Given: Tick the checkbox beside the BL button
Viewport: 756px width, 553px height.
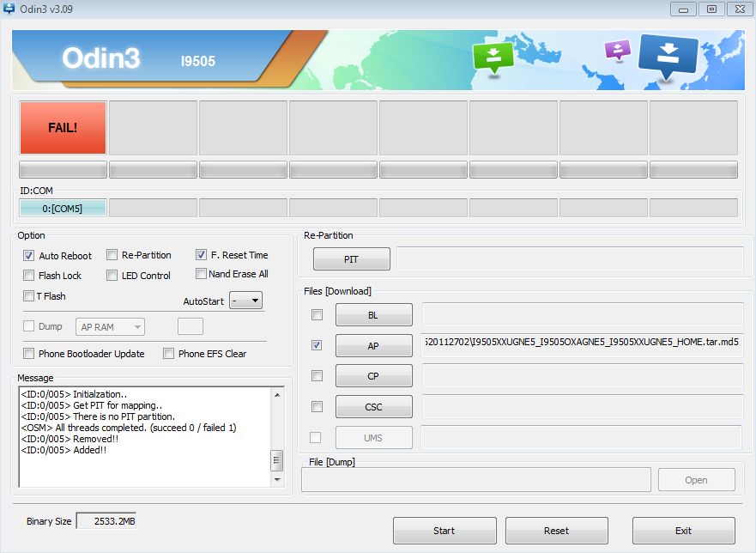Looking at the screenshot, I should pyautogui.click(x=317, y=314).
